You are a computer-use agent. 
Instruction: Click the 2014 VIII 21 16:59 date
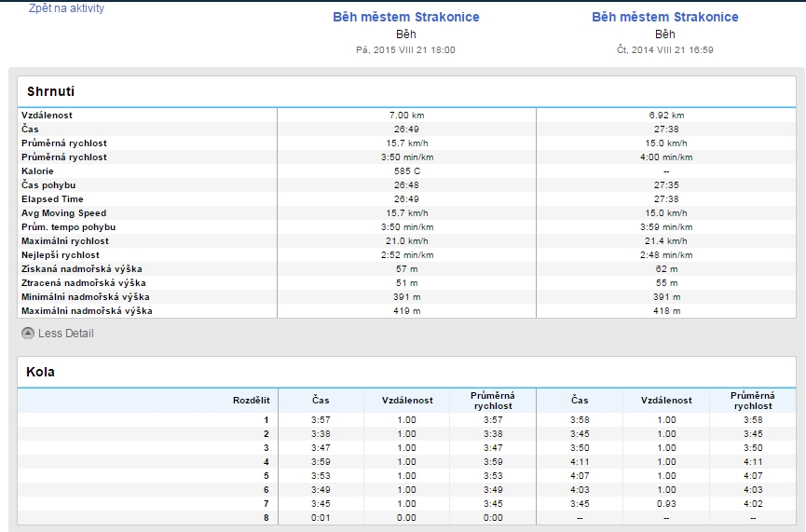point(665,50)
